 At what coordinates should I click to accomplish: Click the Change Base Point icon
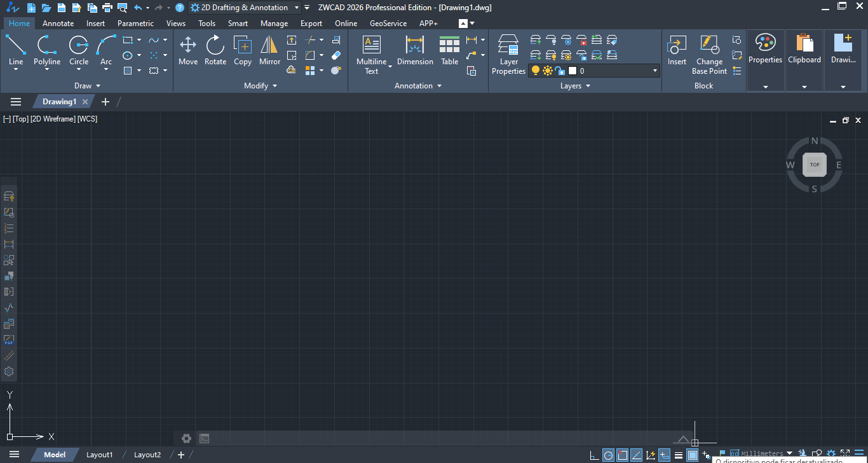point(709,46)
